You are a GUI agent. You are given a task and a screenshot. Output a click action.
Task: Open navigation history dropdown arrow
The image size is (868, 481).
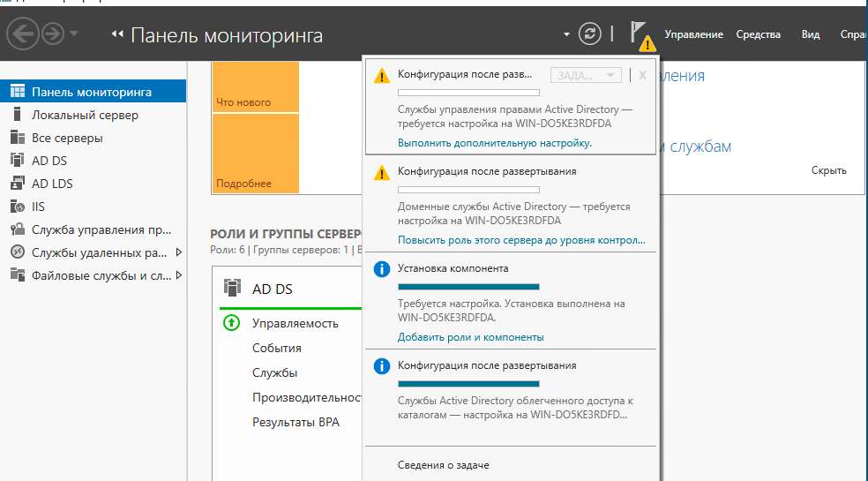73,34
